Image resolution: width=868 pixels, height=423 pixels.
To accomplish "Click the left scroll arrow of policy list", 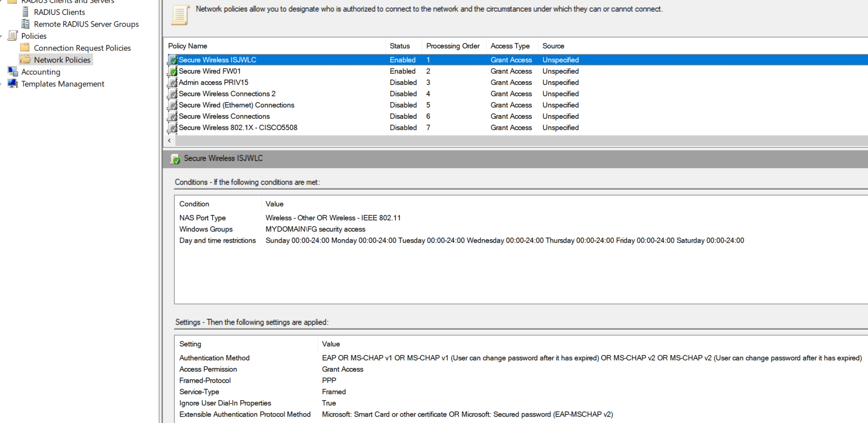I will pos(169,141).
